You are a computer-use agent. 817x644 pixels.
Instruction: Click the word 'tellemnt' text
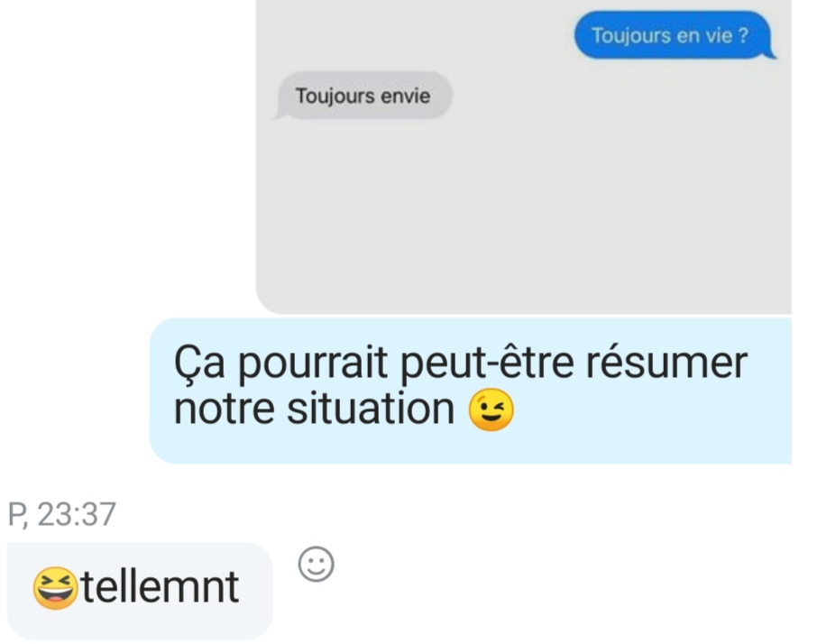160,588
